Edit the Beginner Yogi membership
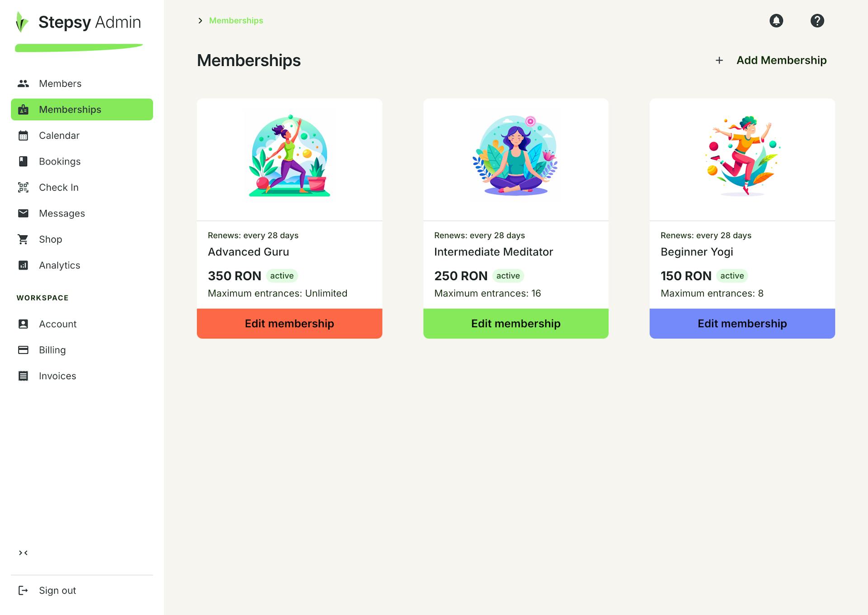Image resolution: width=868 pixels, height=615 pixels. coord(742,324)
